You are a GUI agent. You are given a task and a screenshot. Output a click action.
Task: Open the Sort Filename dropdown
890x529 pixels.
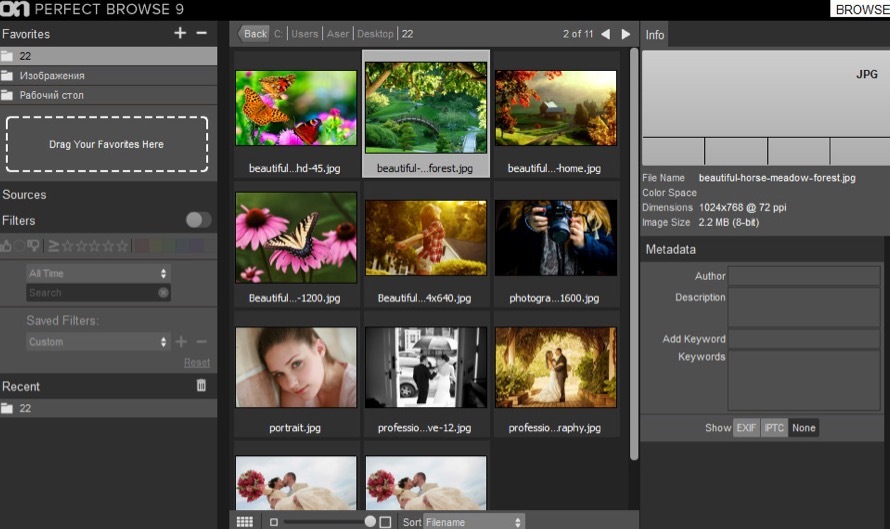point(473,522)
